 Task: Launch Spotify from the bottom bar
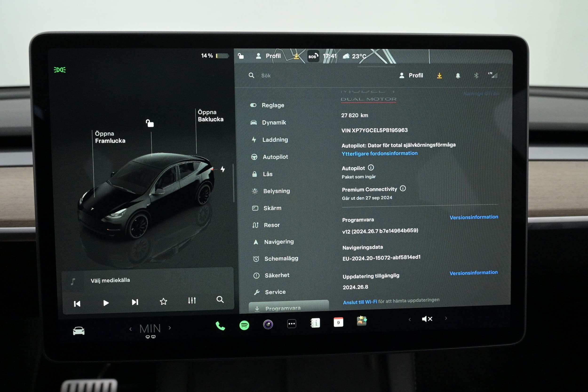point(244,325)
